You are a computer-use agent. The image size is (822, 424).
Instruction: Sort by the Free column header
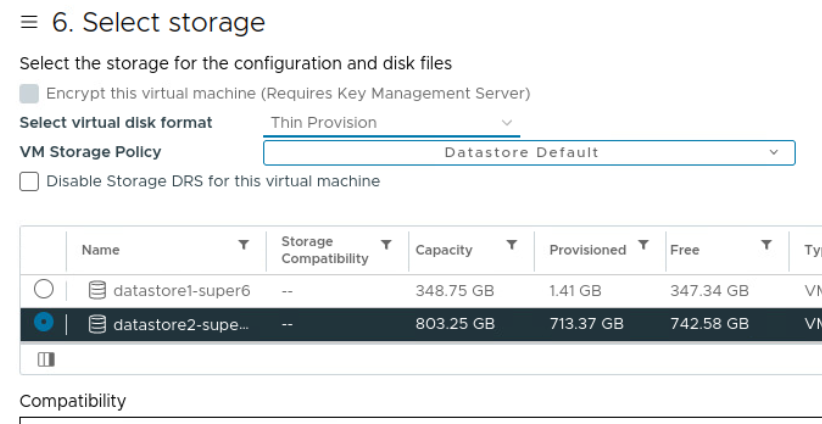pyautogui.click(x=685, y=250)
